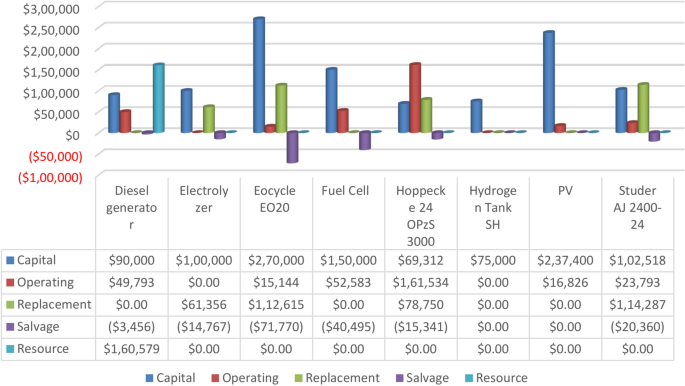Click the Fuel Cell category label
This screenshot has width=685, height=386.
[x=345, y=191]
